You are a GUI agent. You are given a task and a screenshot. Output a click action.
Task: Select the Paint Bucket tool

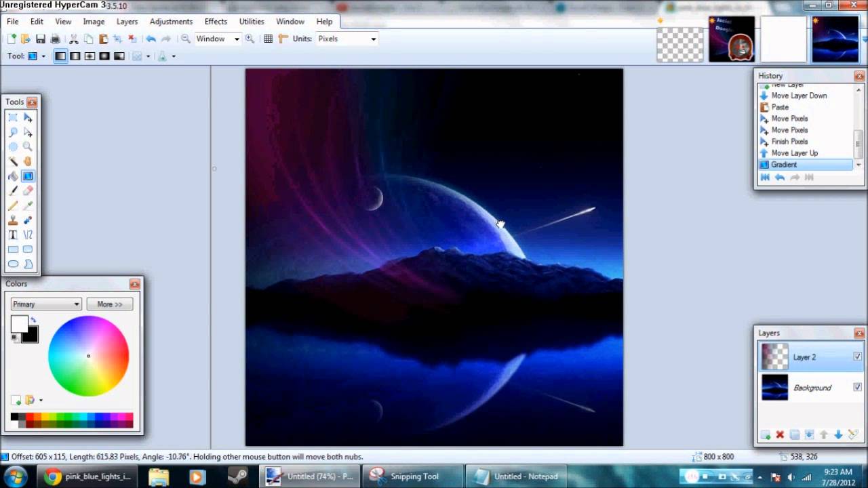click(x=13, y=176)
